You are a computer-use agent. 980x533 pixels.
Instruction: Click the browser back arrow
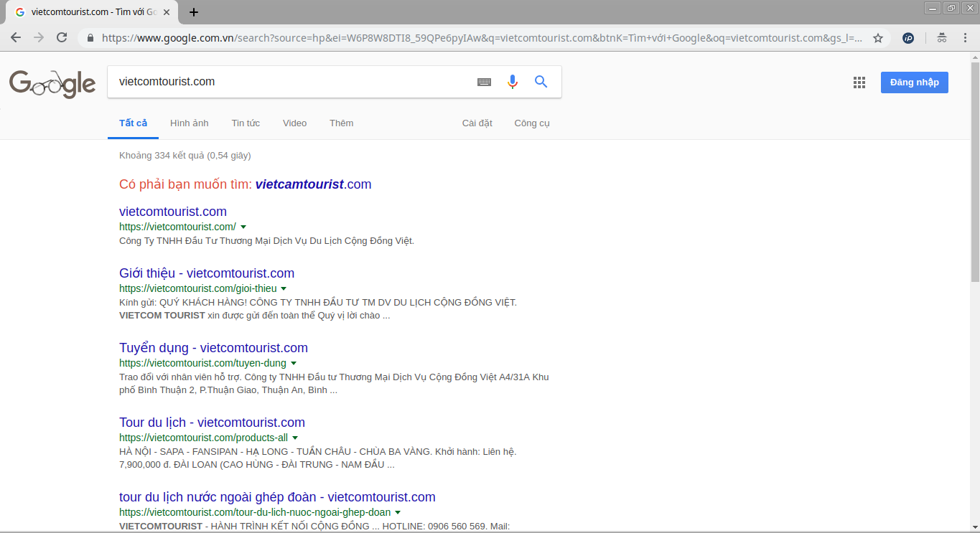(x=16, y=38)
